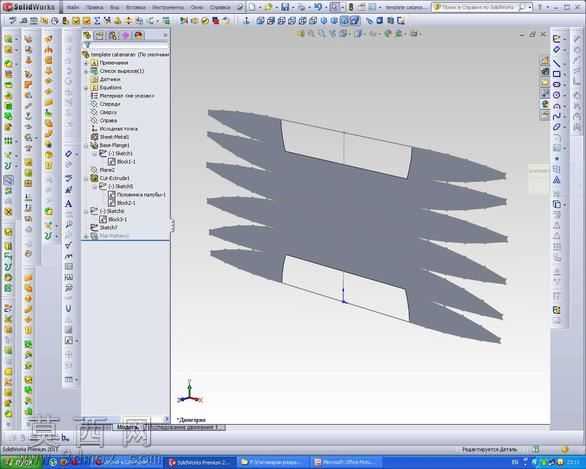
Task: Open the search options dropdown
Action: click(530, 7)
